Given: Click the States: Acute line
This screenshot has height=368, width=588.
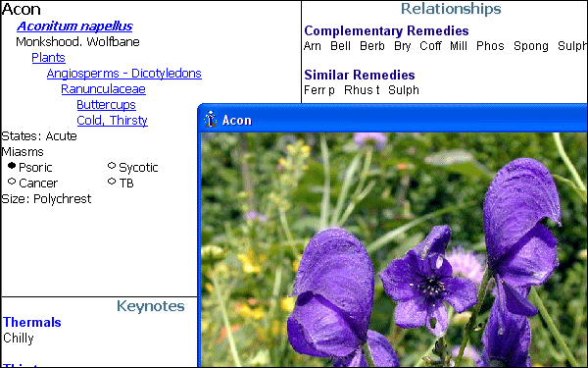Looking at the screenshot, I should (39, 136).
